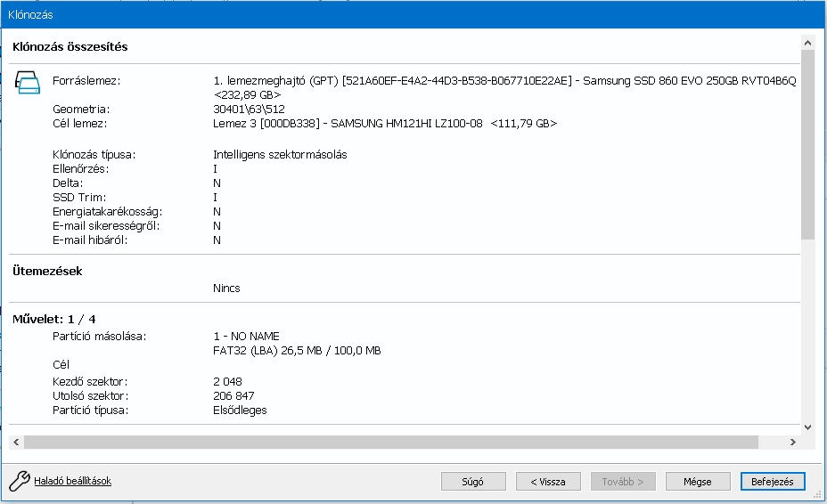Viewport: 827px width, 504px height.
Task: Open the Haladó beállítások link
Action: click(x=72, y=481)
